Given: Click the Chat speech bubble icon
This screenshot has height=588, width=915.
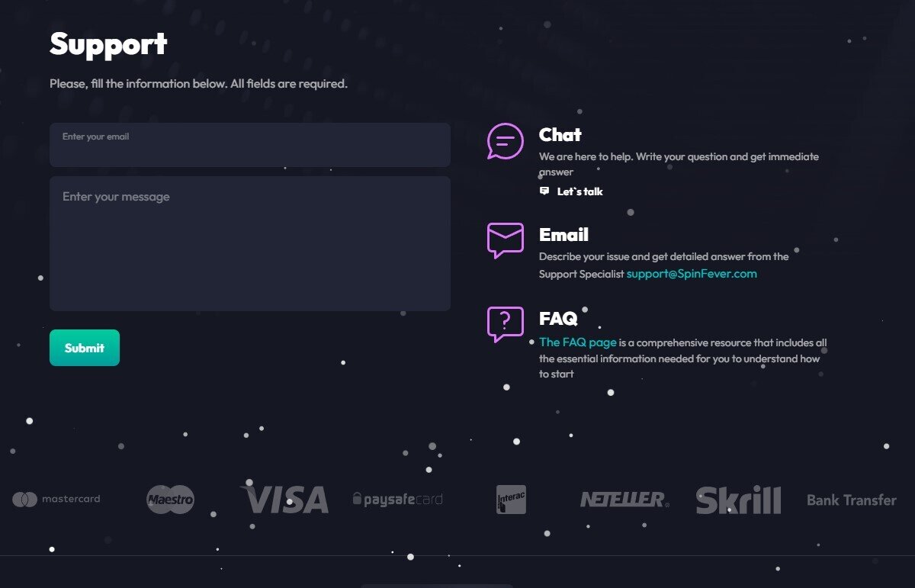Looking at the screenshot, I should coord(506,141).
